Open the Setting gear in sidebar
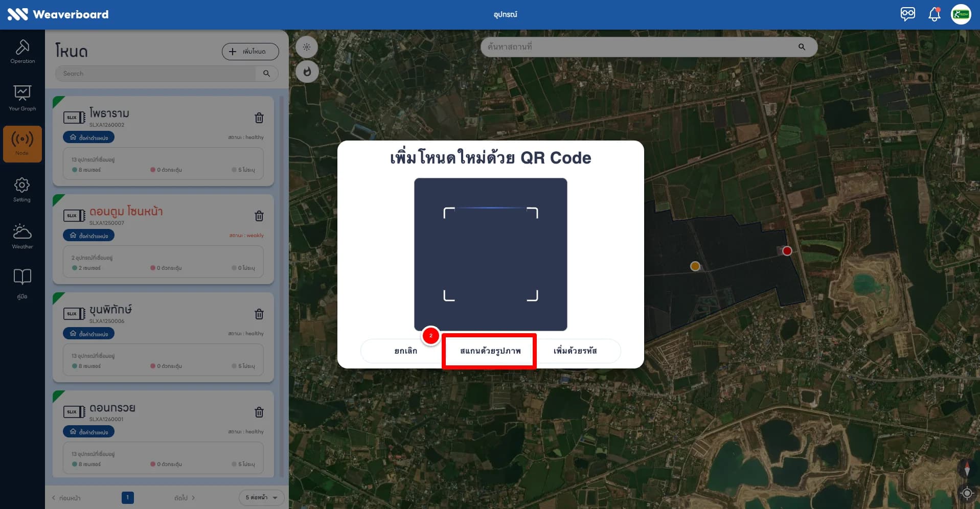980x509 pixels. click(x=22, y=190)
